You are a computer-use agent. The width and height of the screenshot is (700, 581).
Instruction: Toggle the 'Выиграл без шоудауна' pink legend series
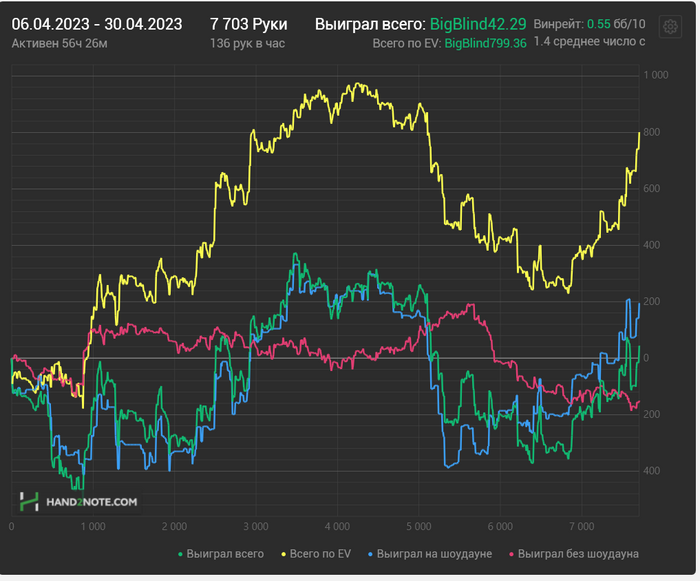pos(574,554)
